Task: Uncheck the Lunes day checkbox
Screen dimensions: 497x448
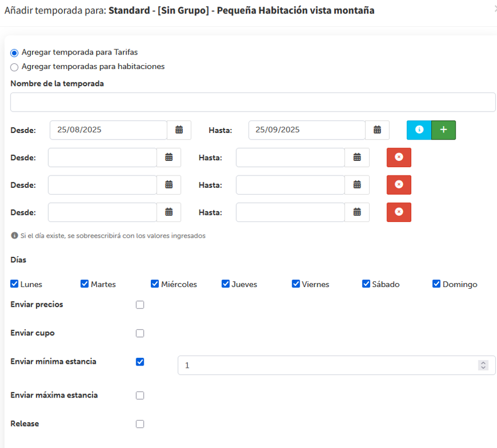Action: tap(14, 284)
